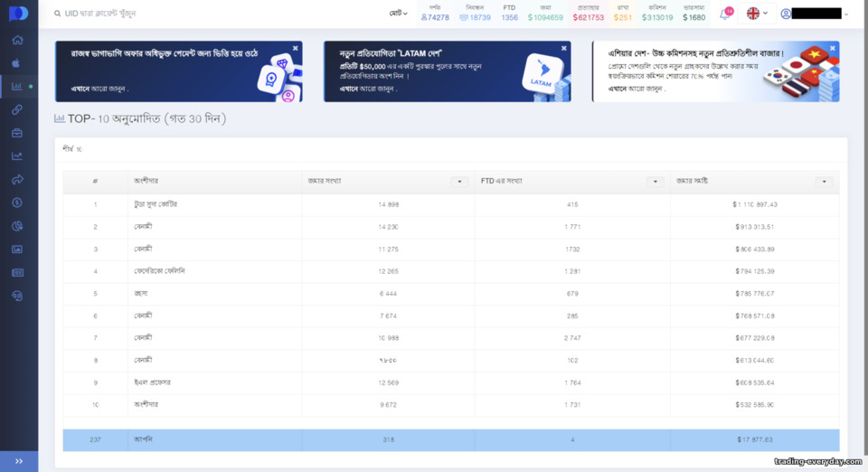Screen dimensions: 868x472
Task: Open notifications bell with red badge
Action: pyautogui.click(x=725, y=14)
